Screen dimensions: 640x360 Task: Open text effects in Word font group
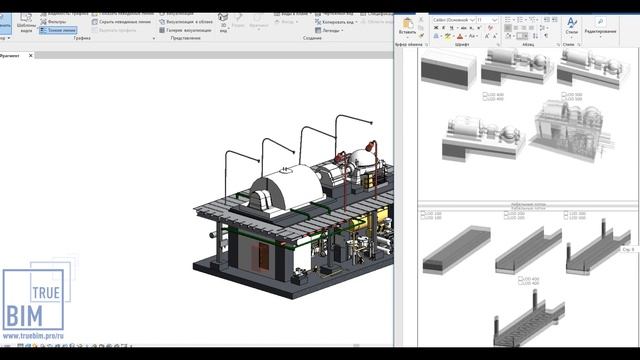pyautogui.click(x=436, y=36)
